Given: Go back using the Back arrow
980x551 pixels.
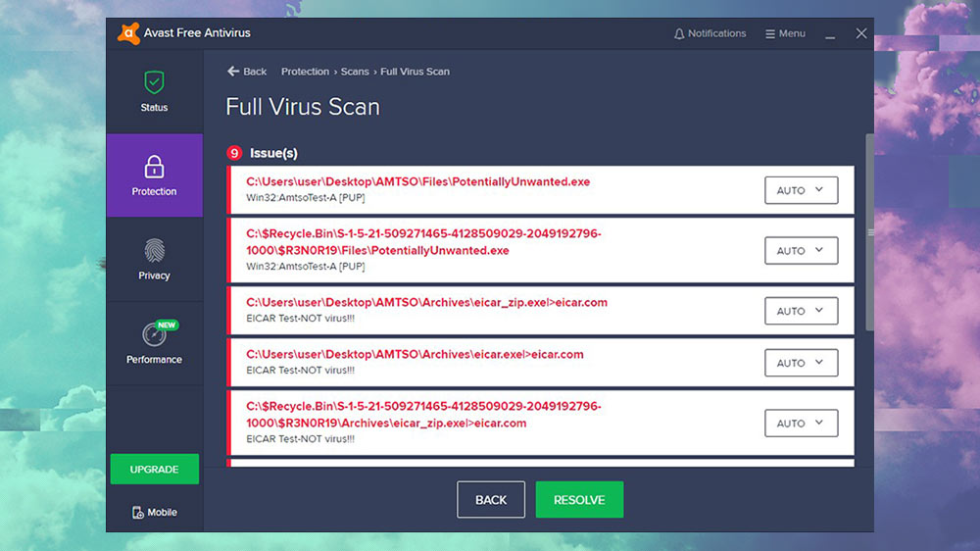Looking at the screenshot, I should point(247,72).
